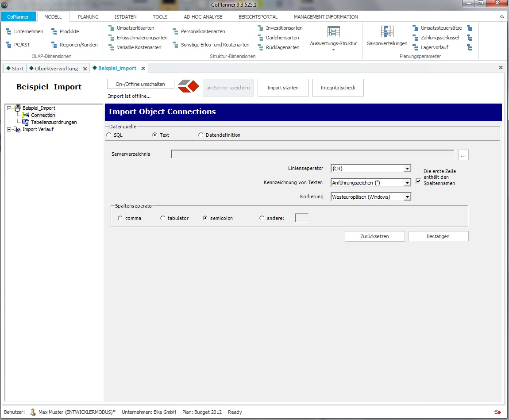Screen dimensions: 509x420
Task: Open the Linienseperator dropdown
Action: click(x=407, y=169)
